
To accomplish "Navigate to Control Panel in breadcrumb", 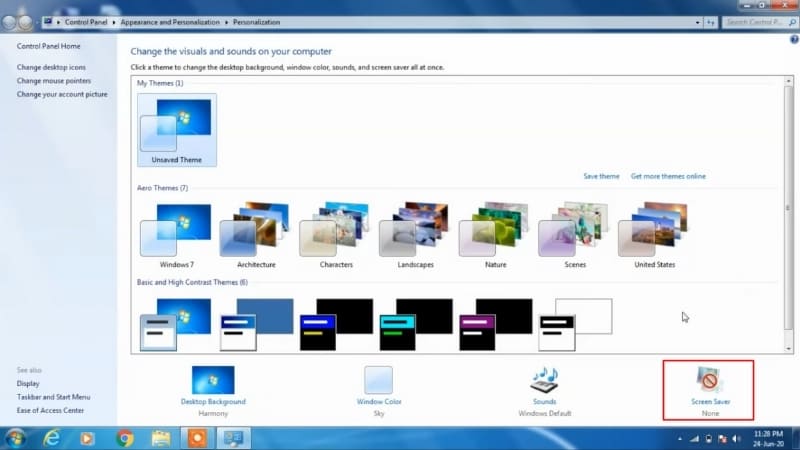I will pyautogui.click(x=86, y=22).
